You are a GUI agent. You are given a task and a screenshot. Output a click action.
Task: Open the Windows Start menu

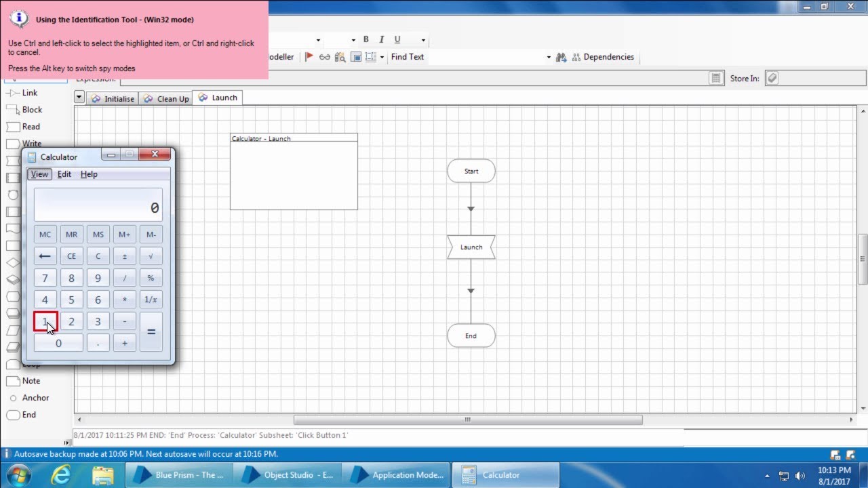tap(18, 474)
